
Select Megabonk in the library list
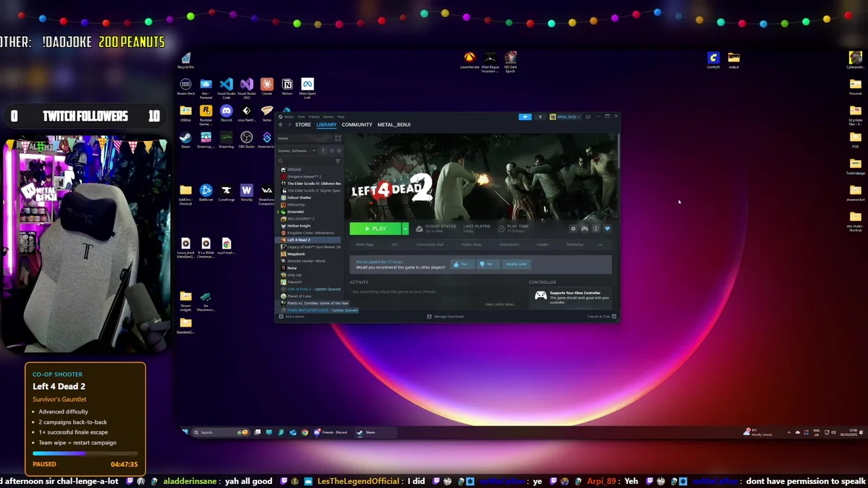pos(296,254)
